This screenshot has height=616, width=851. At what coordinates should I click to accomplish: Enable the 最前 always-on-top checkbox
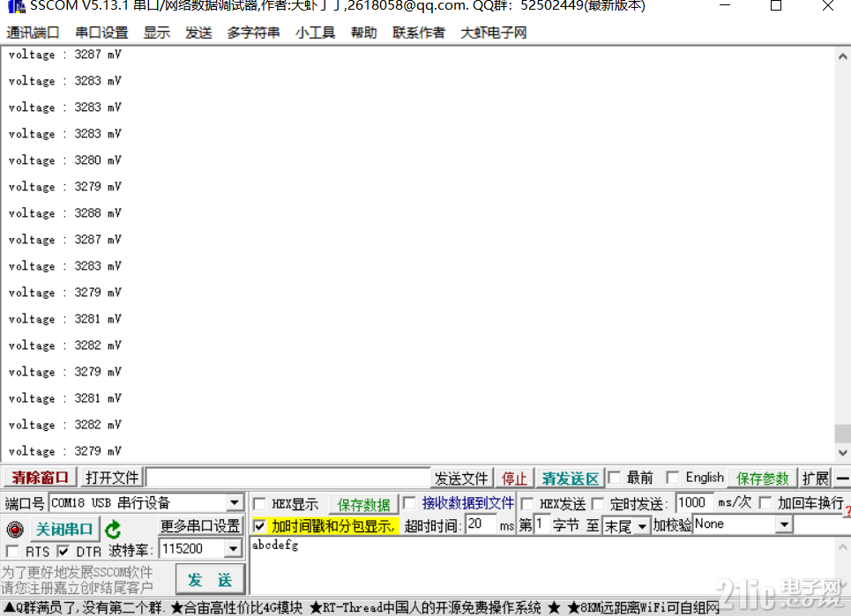(x=615, y=477)
